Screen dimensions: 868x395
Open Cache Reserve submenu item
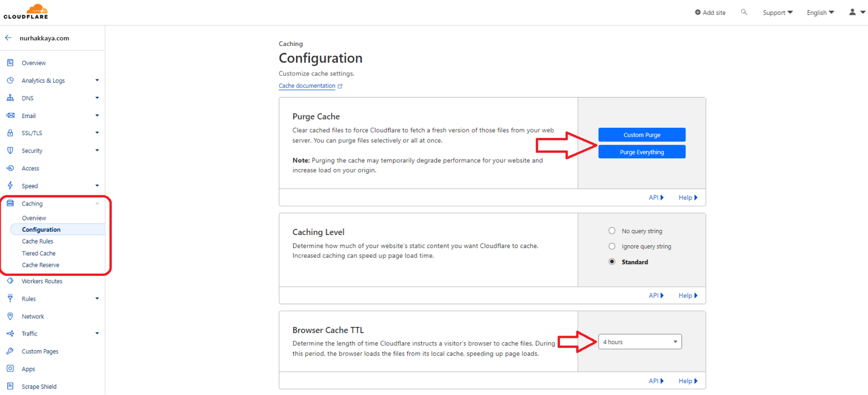pyautogui.click(x=40, y=265)
